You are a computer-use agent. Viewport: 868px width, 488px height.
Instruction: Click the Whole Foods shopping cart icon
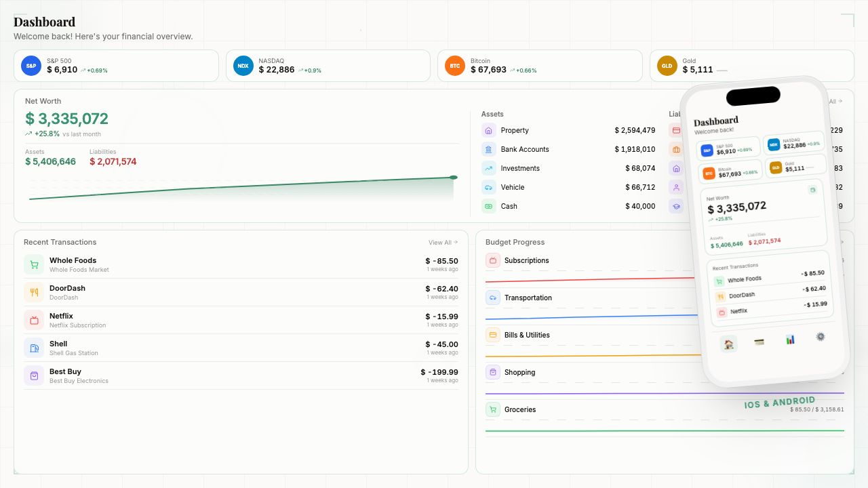(x=34, y=264)
